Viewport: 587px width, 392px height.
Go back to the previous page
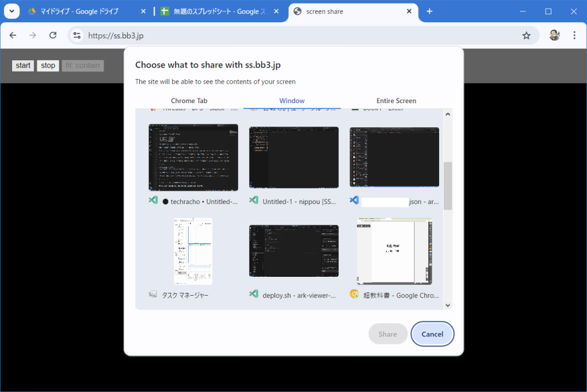tap(13, 36)
